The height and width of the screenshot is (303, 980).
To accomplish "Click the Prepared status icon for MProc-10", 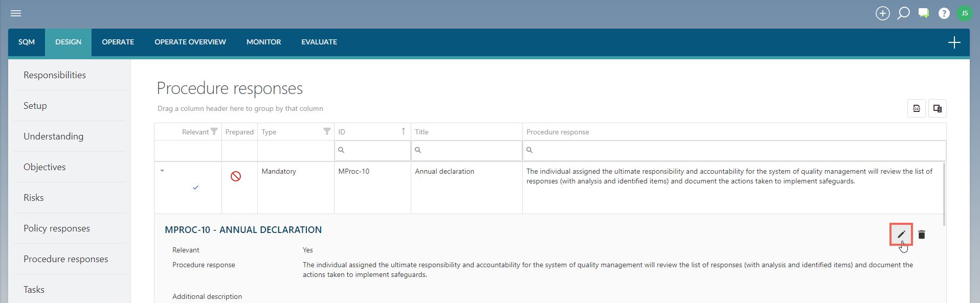I will (236, 176).
